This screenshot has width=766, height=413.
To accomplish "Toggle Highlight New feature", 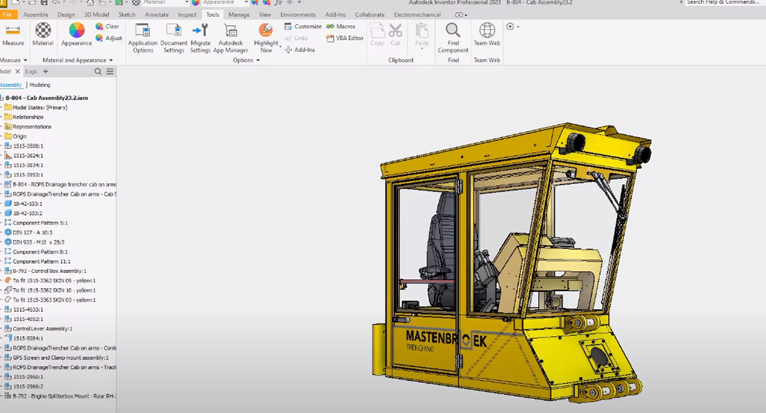I will [266, 38].
